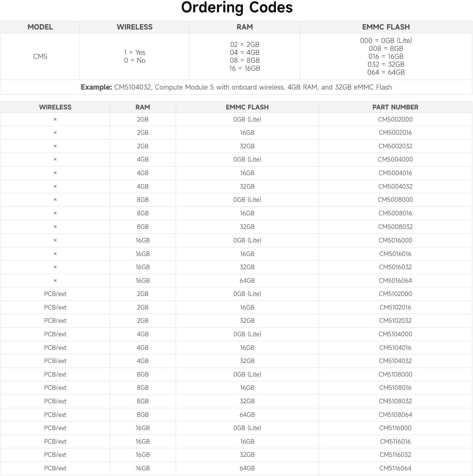Click the MODEL header in the top table
The width and height of the screenshot is (473, 476).
40,27
